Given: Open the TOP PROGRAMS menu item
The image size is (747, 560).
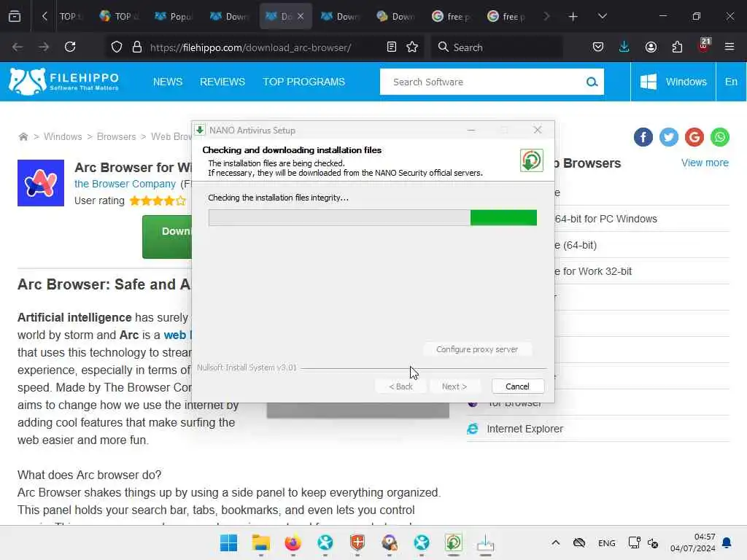Looking at the screenshot, I should click(304, 82).
